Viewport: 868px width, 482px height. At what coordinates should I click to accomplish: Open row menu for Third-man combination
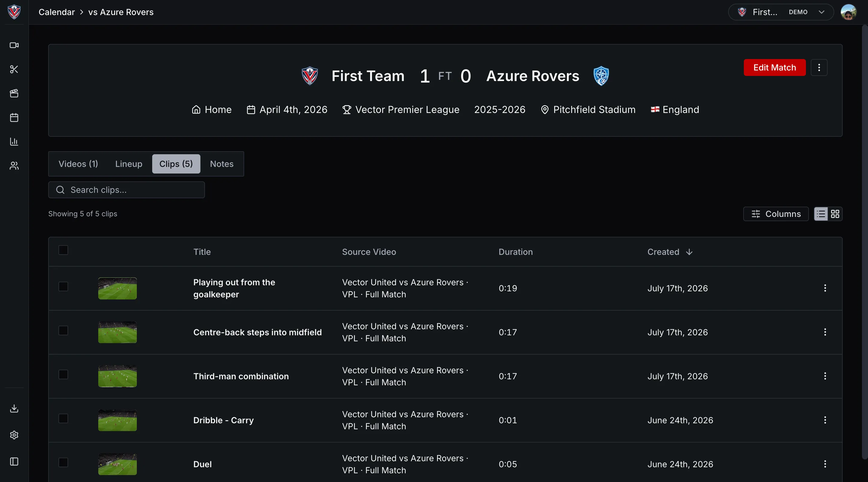click(825, 376)
